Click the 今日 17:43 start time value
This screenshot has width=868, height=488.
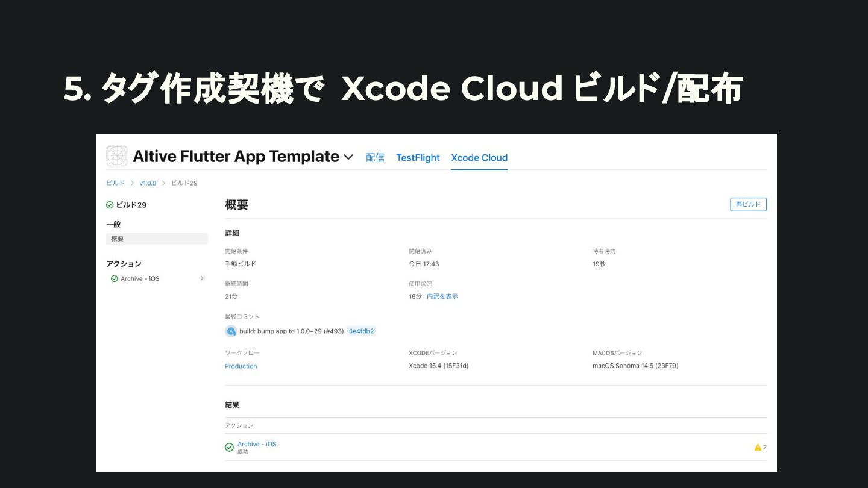pos(424,264)
